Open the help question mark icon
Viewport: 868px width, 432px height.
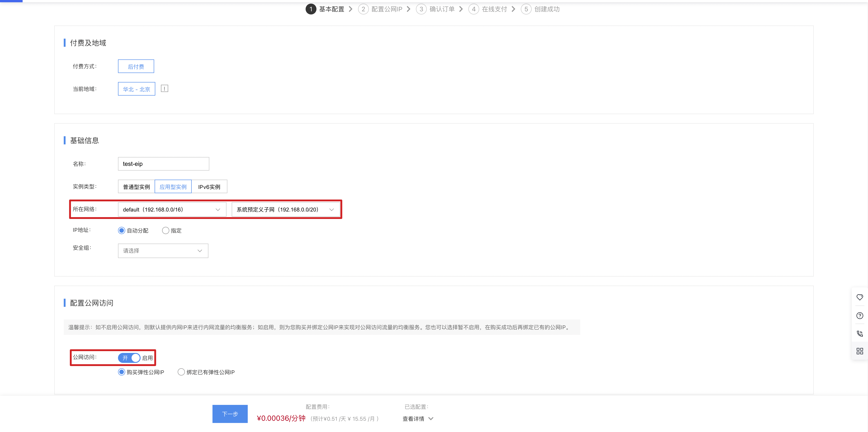pos(860,315)
